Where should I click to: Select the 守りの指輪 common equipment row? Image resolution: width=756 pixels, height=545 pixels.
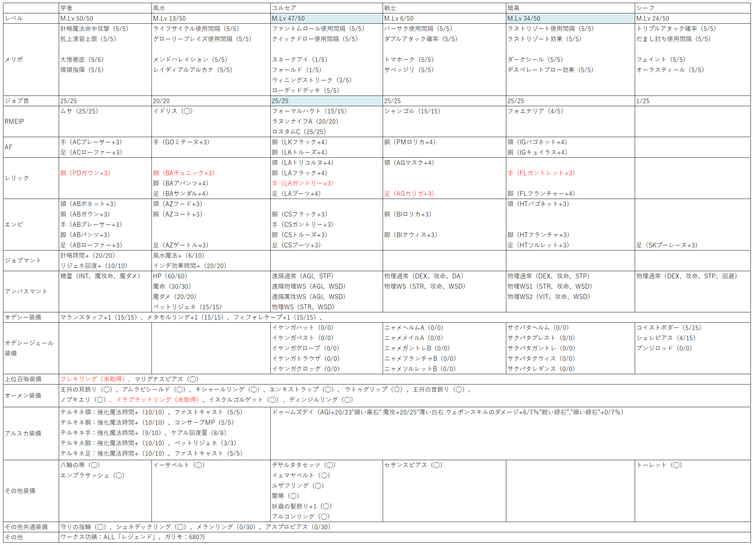pyautogui.click(x=195, y=527)
